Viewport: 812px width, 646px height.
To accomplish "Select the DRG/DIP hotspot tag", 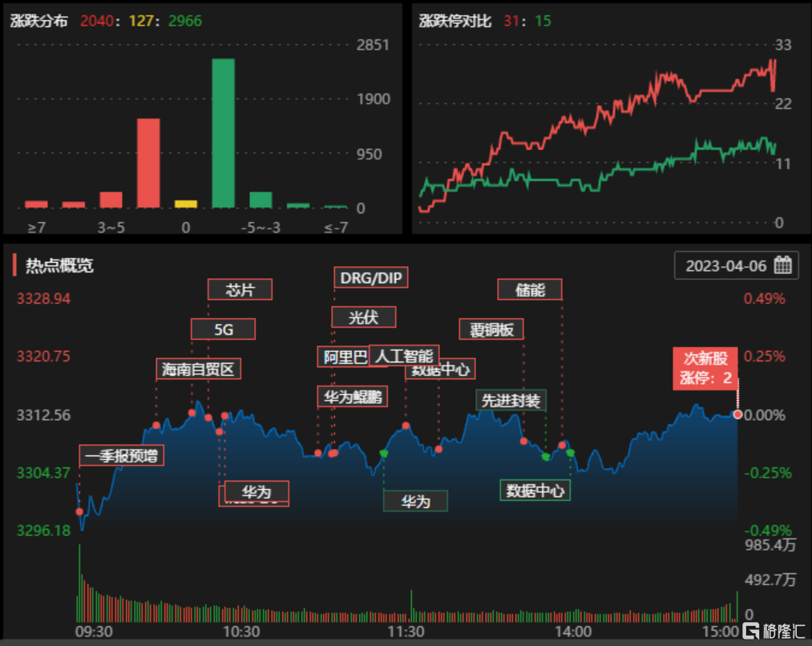I will click(x=371, y=277).
